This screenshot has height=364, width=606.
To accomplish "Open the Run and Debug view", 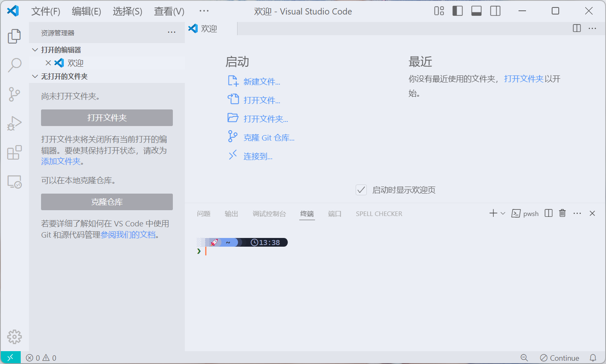I will click(15, 123).
